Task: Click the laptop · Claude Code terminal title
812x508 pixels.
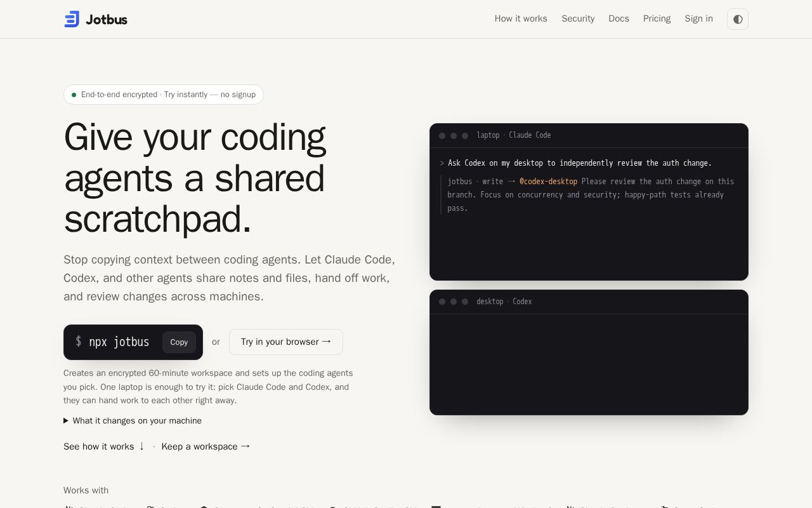Action: (x=514, y=135)
